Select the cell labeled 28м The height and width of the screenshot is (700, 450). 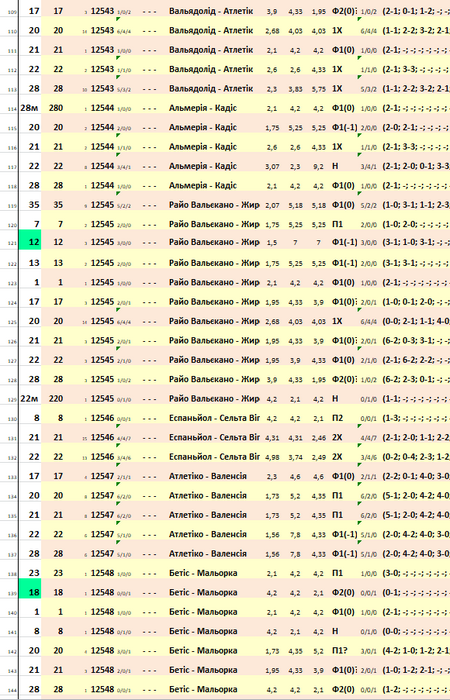[x=30, y=108]
